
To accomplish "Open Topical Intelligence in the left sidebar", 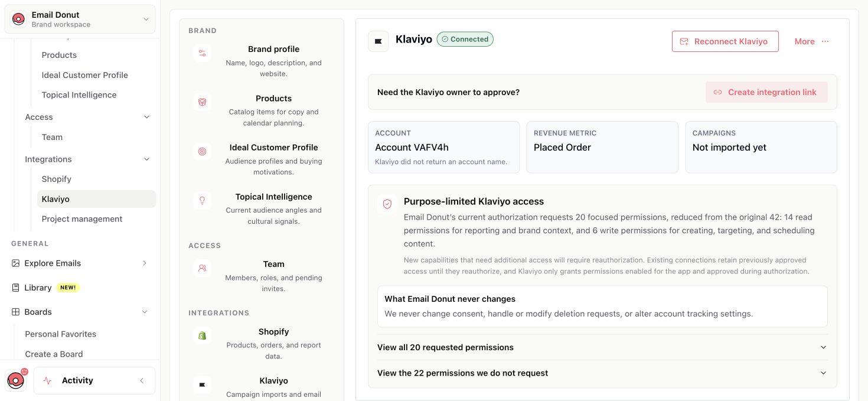I will [79, 95].
